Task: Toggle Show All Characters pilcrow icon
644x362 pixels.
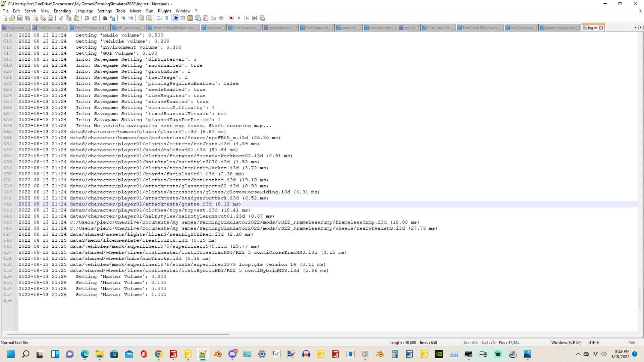Action: pos(167,18)
